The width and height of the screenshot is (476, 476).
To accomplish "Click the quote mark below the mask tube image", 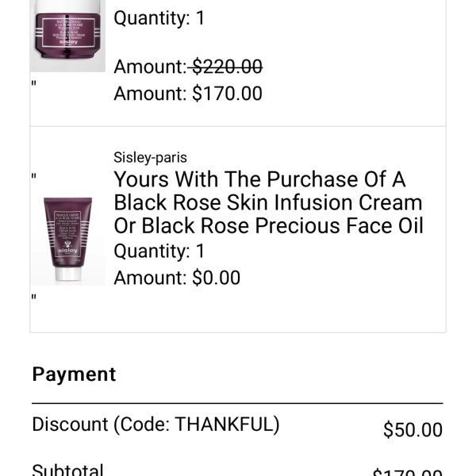I will tap(33, 297).
